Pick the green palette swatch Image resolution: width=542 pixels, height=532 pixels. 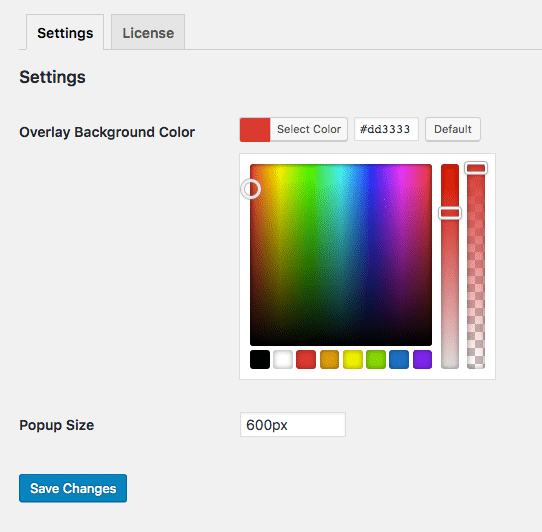coord(376,360)
